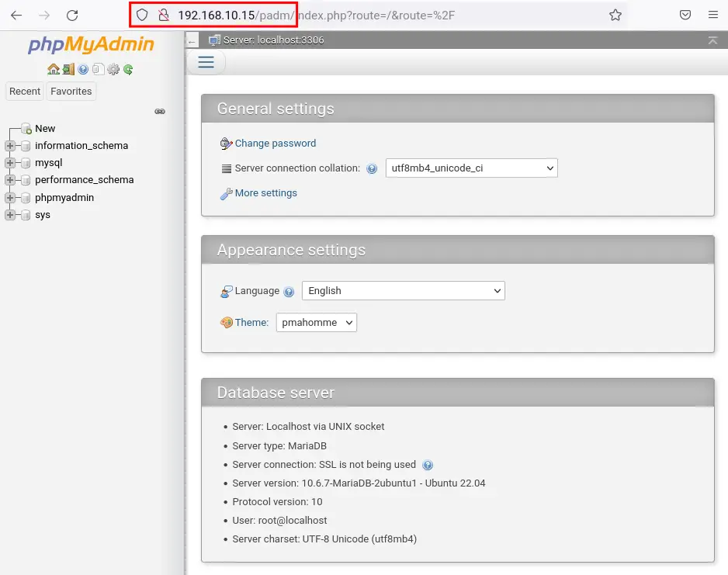Open the More settings link

[266, 193]
